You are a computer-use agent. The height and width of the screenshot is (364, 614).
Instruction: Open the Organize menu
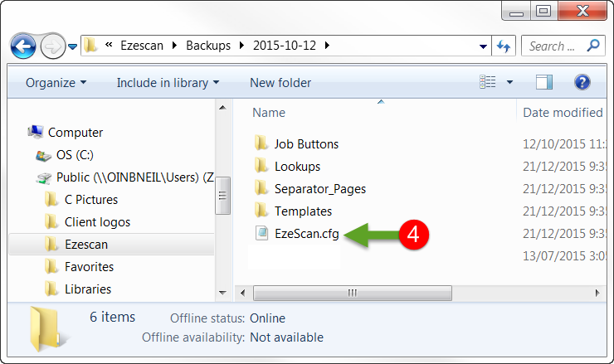click(x=56, y=83)
